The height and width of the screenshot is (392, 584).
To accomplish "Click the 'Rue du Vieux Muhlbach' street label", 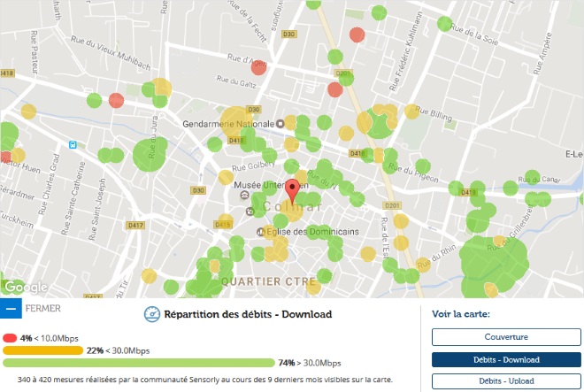I will pos(111,53).
